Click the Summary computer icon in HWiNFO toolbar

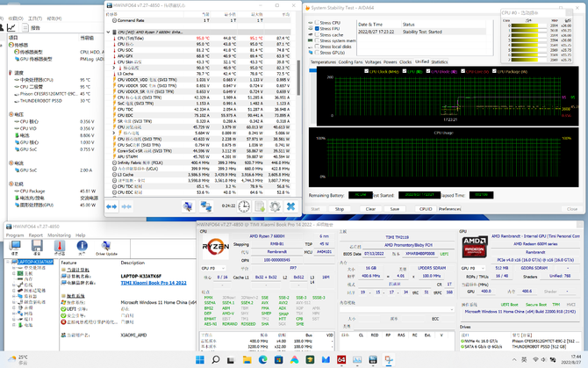[x=15, y=246]
